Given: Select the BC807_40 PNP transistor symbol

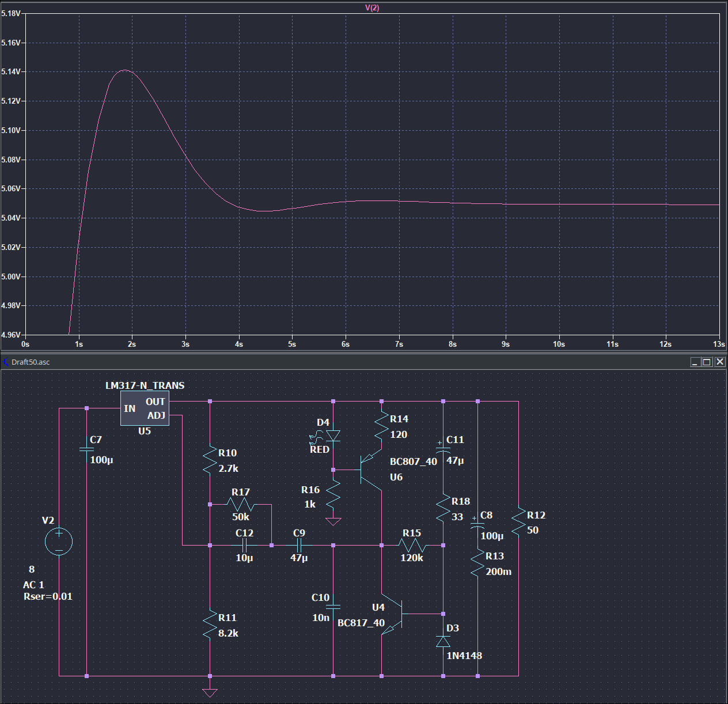Looking at the screenshot, I should [371, 470].
